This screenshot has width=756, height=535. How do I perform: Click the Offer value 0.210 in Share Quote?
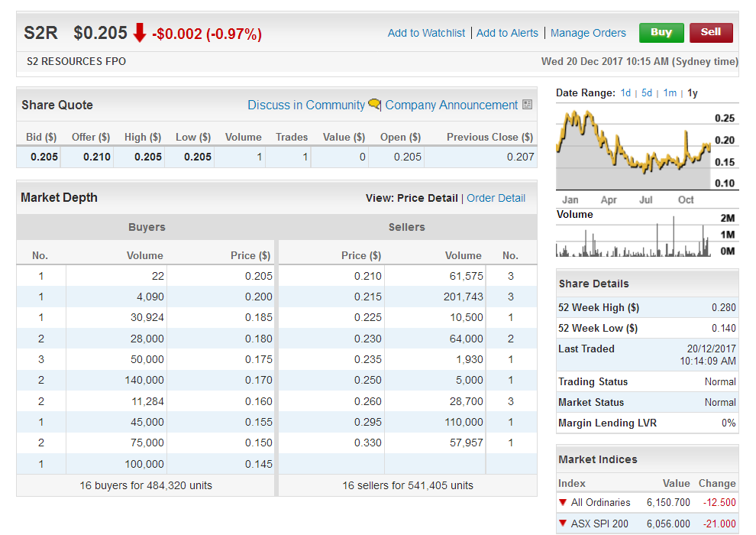pos(96,157)
